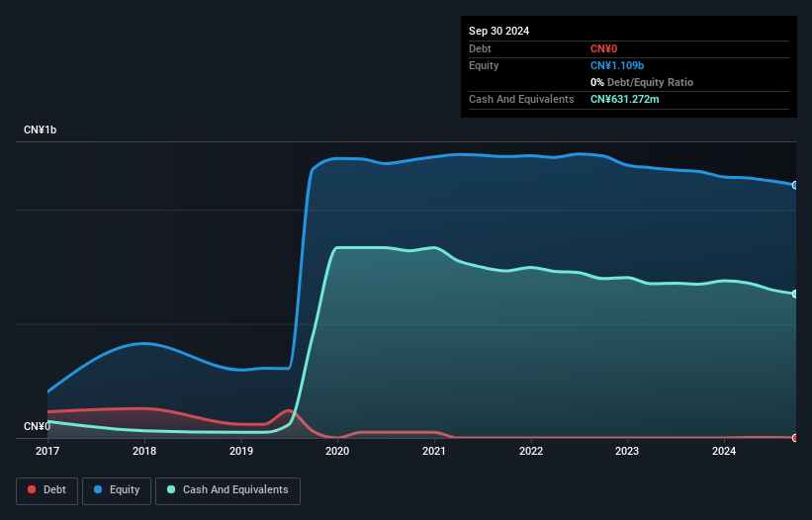Click the 2017 x-axis label
Screen dimensions: 812x520
(x=47, y=451)
